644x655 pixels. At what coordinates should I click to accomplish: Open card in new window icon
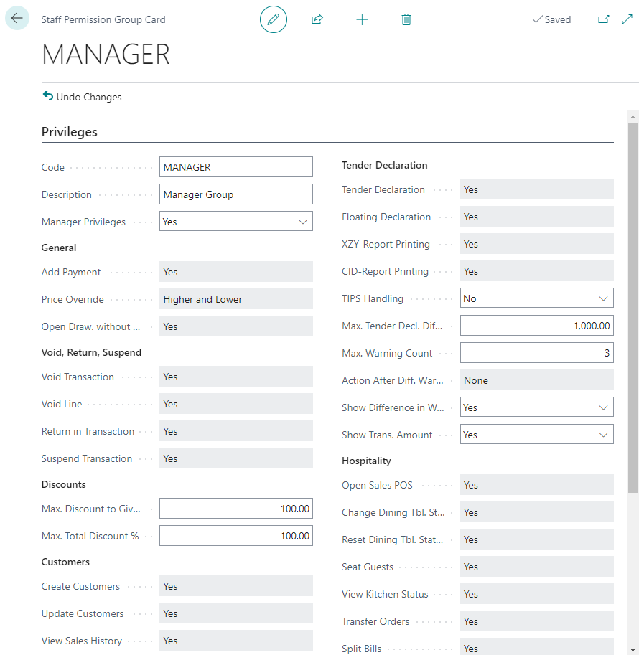click(x=604, y=19)
